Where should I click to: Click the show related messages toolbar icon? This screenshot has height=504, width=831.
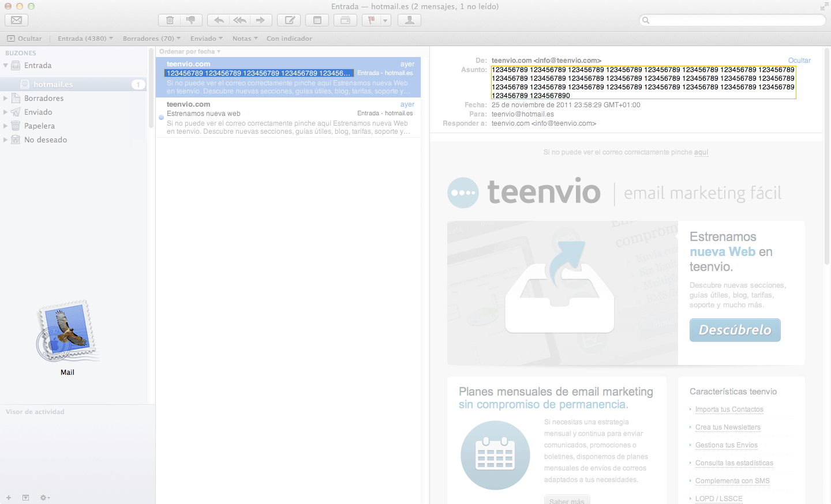(345, 20)
